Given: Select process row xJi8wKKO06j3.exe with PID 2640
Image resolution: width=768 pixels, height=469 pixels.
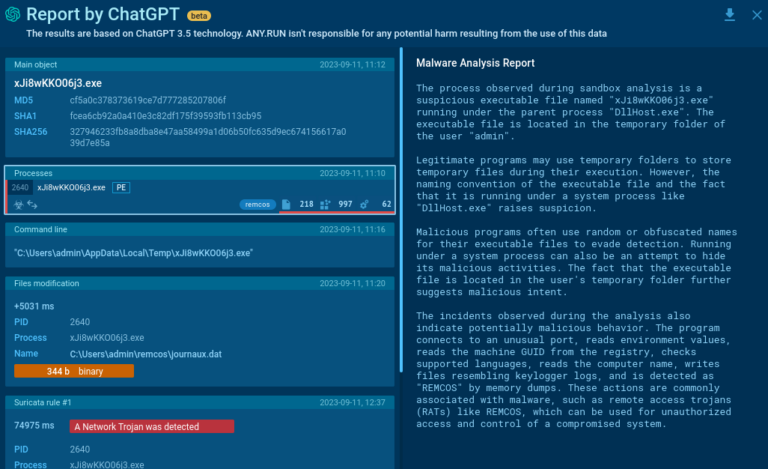Looking at the screenshot, I should click(200, 188).
